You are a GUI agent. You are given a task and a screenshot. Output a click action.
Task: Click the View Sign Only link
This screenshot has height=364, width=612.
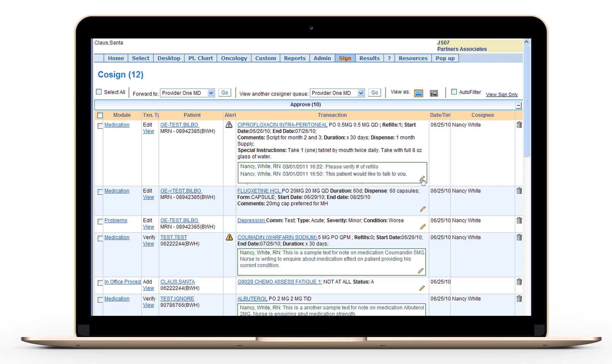(x=502, y=95)
